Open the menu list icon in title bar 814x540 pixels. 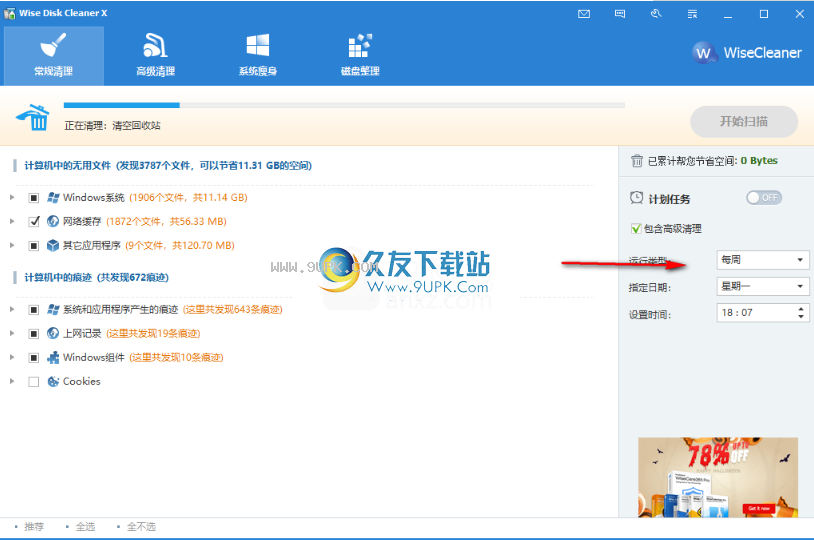pyautogui.click(x=692, y=14)
